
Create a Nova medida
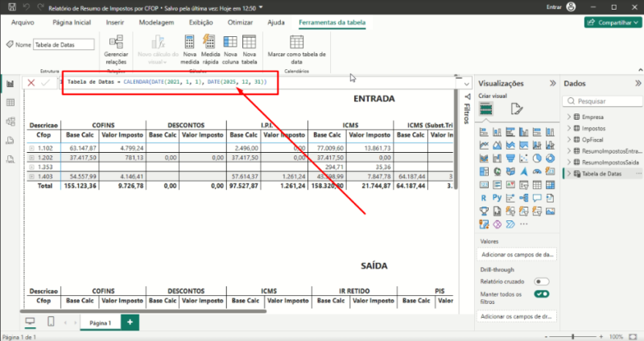pyautogui.click(x=190, y=50)
